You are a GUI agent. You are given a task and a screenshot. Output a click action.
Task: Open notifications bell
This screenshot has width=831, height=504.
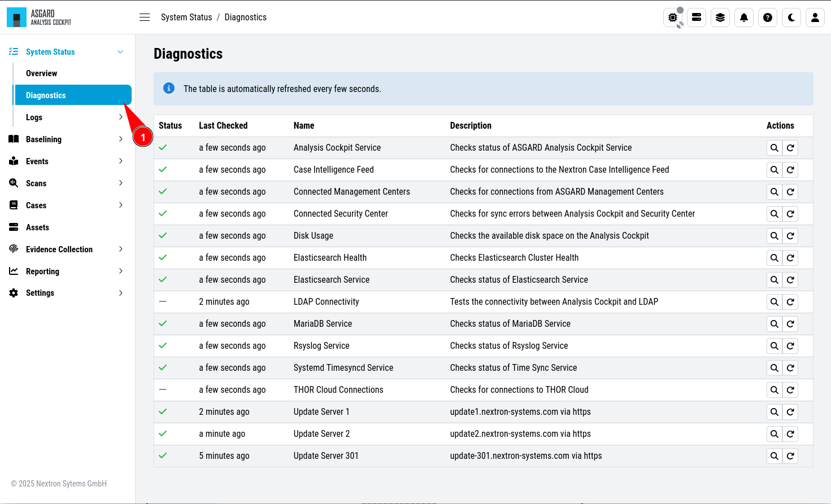point(744,17)
